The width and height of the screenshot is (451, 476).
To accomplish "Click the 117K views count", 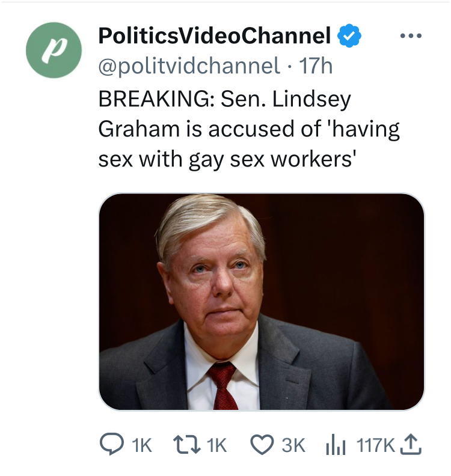I will pyautogui.click(x=375, y=445).
